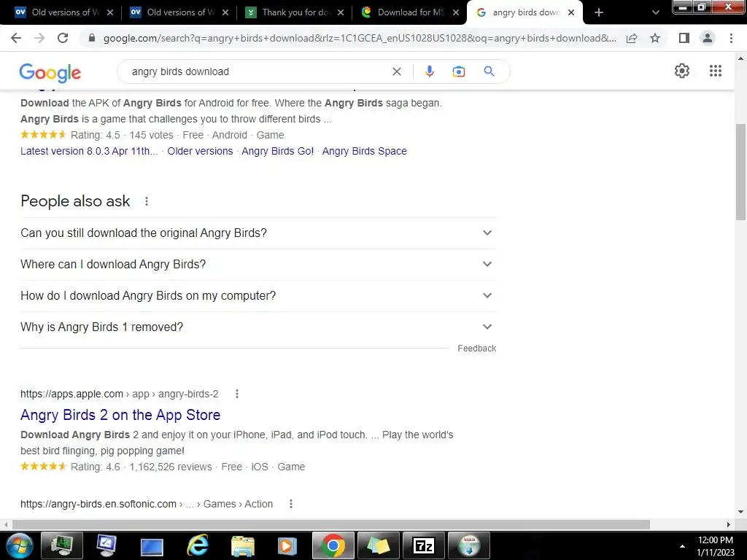Launch Internet Explorer from taskbar
The image size is (747, 560).
[x=197, y=545]
